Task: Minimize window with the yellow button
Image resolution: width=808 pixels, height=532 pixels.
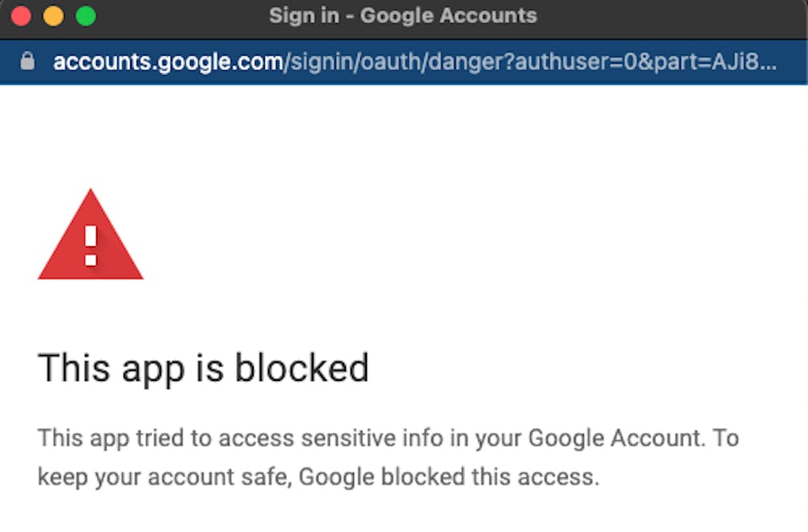Action: [x=53, y=15]
